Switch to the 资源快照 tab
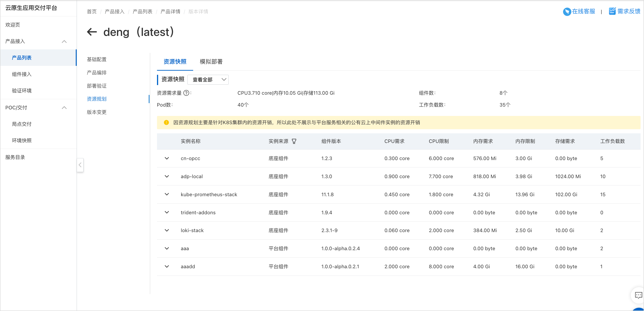This screenshot has width=644, height=311. [x=175, y=62]
